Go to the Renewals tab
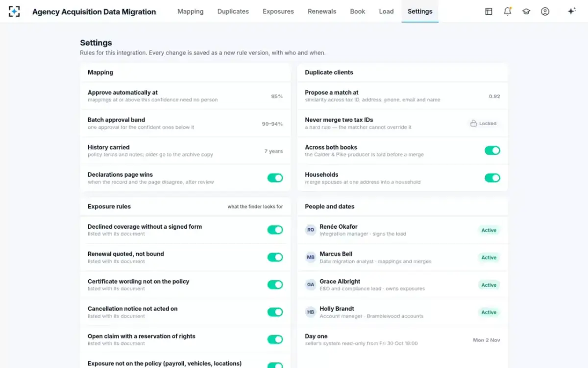The height and width of the screenshot is (368, 588). 322,11
